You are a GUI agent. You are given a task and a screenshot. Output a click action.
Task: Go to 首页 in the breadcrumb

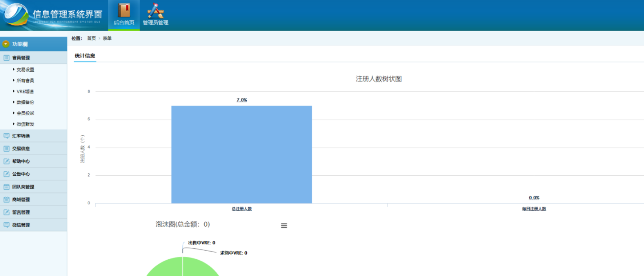click(91, 38)
